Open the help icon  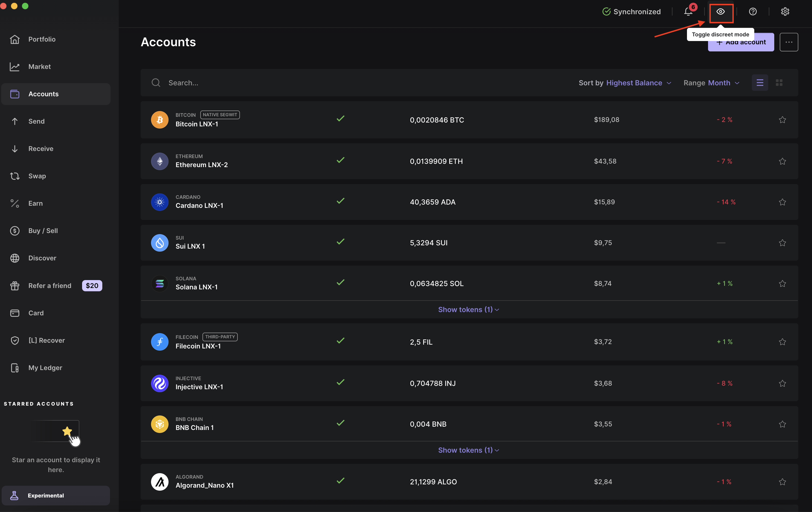coord(753,11)
